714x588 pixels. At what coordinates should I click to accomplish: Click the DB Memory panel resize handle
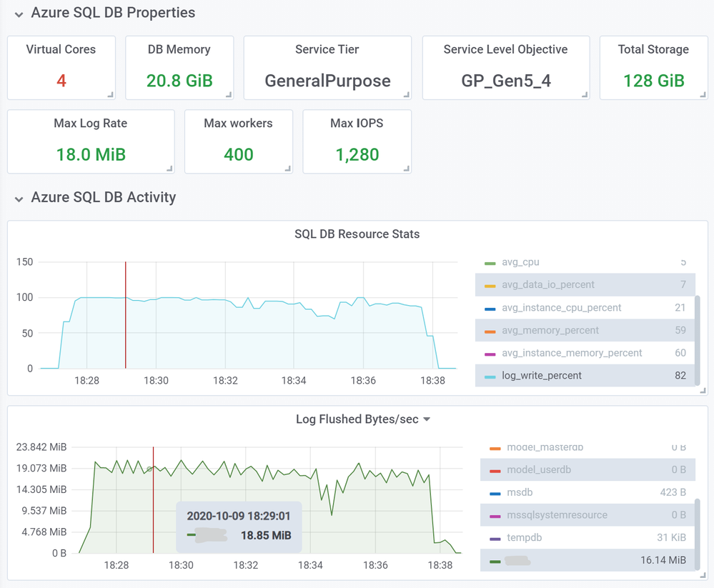click(x=229, y=94)
